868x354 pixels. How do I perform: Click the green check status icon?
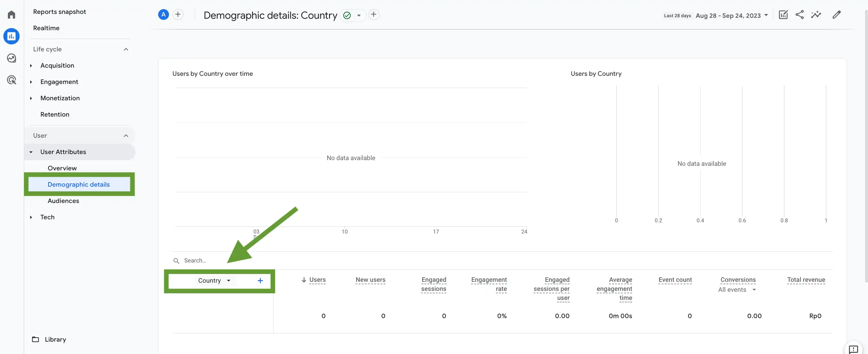[347, 15]
